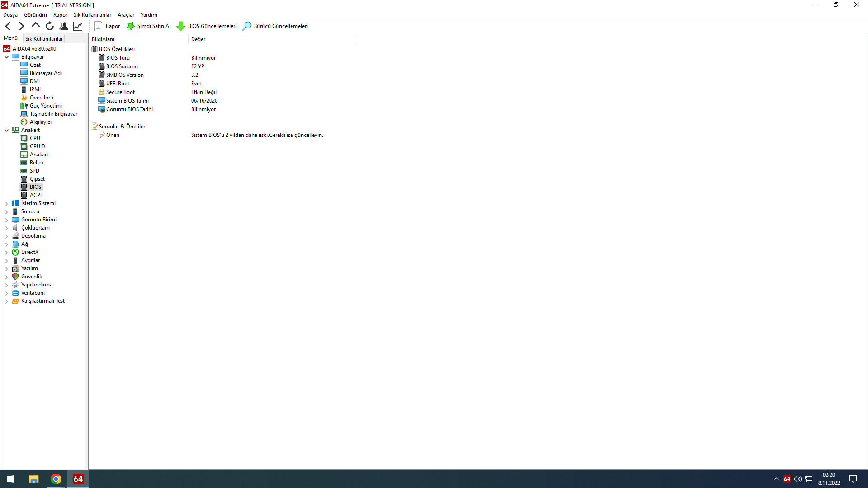The height and width of the screenshot is (488, 868).
Task: Open the Araçlar menu
Action: pyautogui.click(x=126, y=15)
